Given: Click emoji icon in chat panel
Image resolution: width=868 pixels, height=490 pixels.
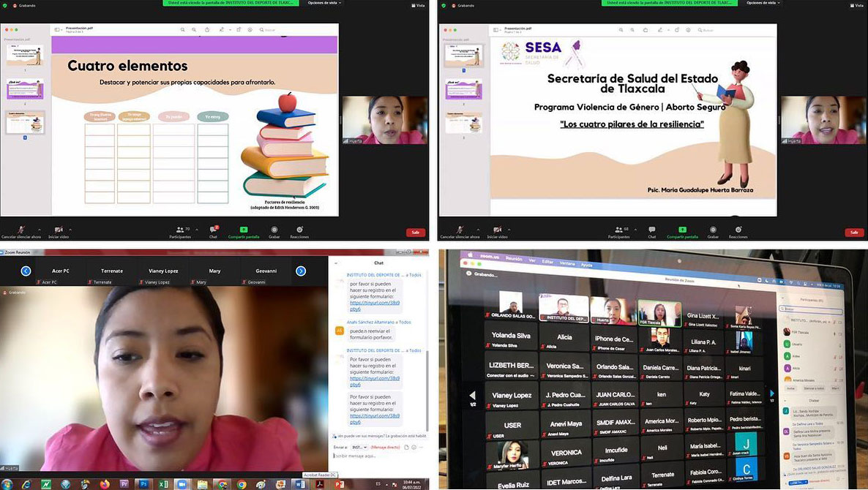Looking at the screenshot, I should coord(414,447).
